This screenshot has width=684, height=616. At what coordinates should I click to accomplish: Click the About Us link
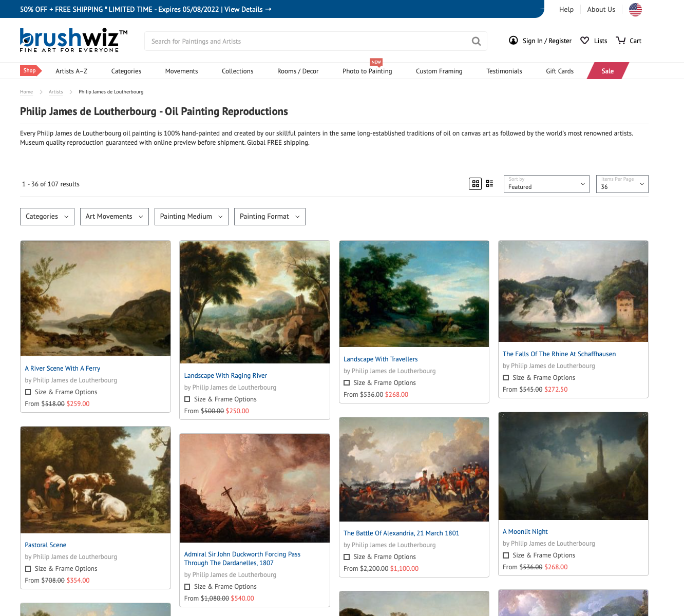click(x=601, y=9)
